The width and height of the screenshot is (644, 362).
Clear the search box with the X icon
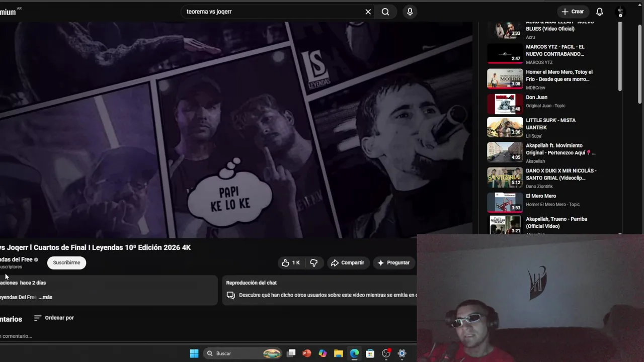[x=368, y=12]
